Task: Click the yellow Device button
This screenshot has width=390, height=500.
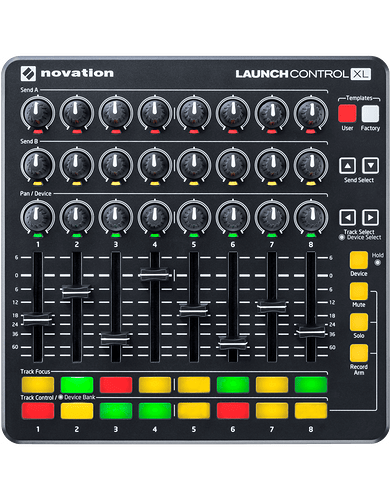Action: coord(359,260)
